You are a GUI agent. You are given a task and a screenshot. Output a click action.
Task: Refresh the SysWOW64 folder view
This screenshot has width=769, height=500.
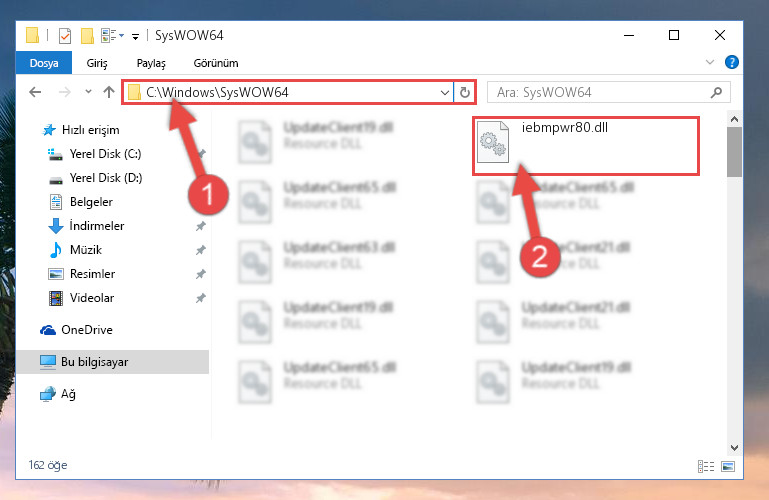(x=464, y=92)
